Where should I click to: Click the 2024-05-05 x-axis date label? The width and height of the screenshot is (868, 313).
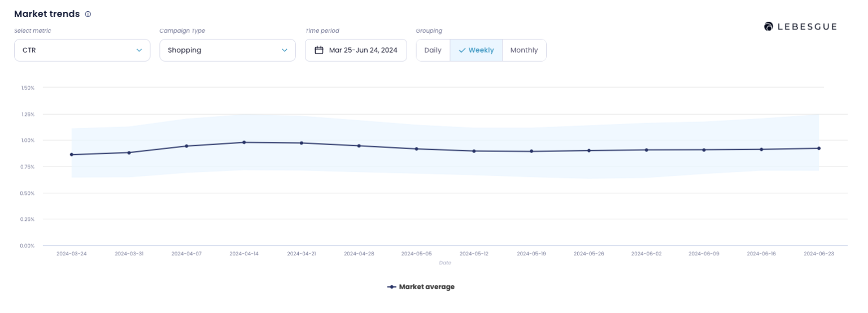(416, 254)
